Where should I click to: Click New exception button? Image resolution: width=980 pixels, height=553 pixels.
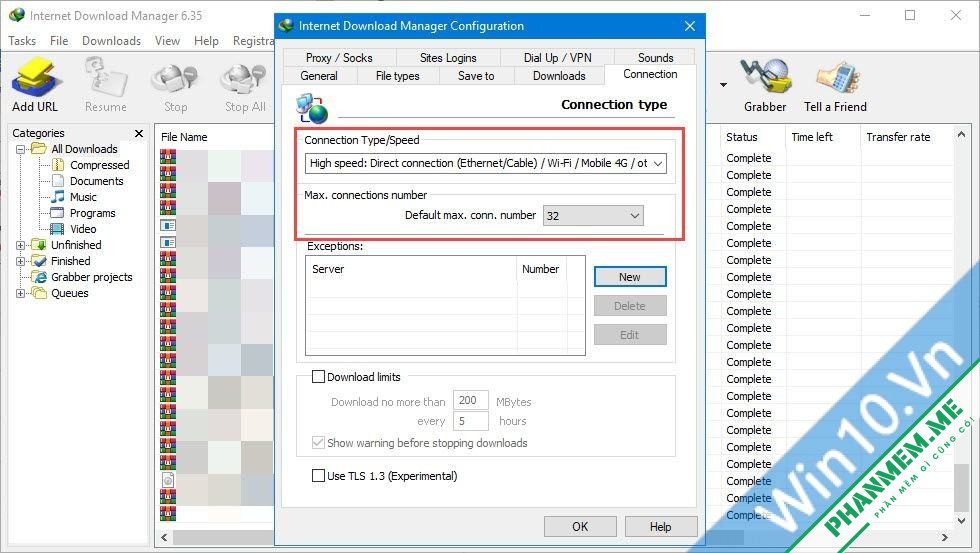630,277
